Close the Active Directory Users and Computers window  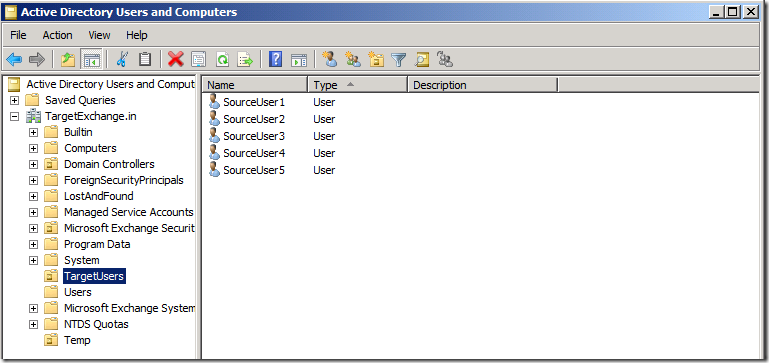click(x=750, y=12)
